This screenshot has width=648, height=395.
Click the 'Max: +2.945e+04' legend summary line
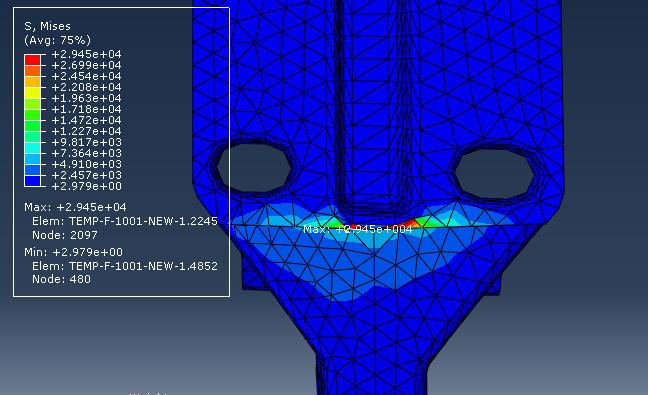[x=75, y=207]
